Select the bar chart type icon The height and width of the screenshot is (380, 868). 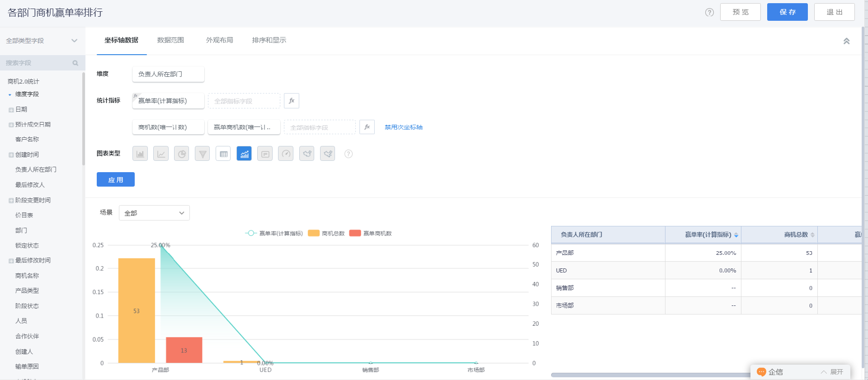pyautogui.click(x=140, y=154)
